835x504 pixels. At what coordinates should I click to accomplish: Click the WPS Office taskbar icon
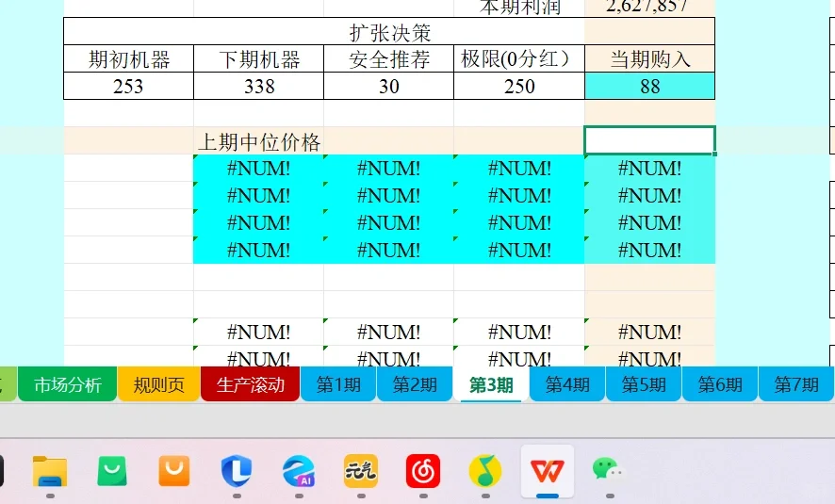coord(548,471)
